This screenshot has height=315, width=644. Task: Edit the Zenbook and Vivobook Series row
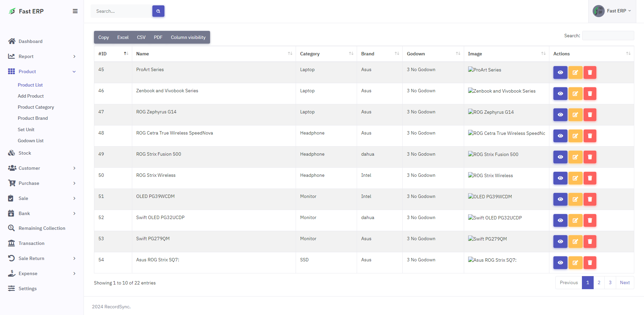575,94
